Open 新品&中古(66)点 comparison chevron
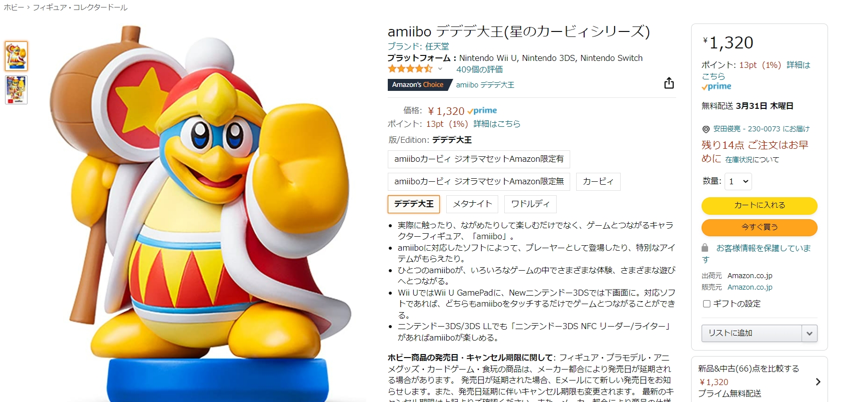 818,382
